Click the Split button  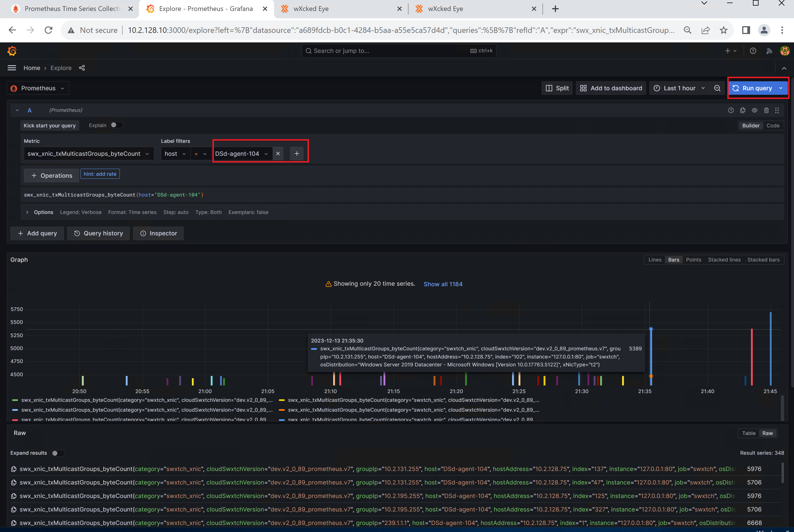click(557, 88)
